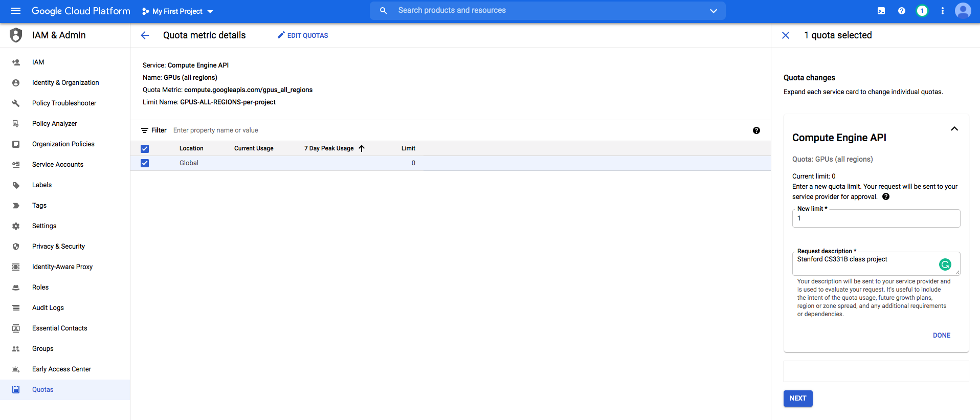This screenshot has height=420, width=980.
Task: Click the Early Access Center icon
Action: tap(16, 369)
